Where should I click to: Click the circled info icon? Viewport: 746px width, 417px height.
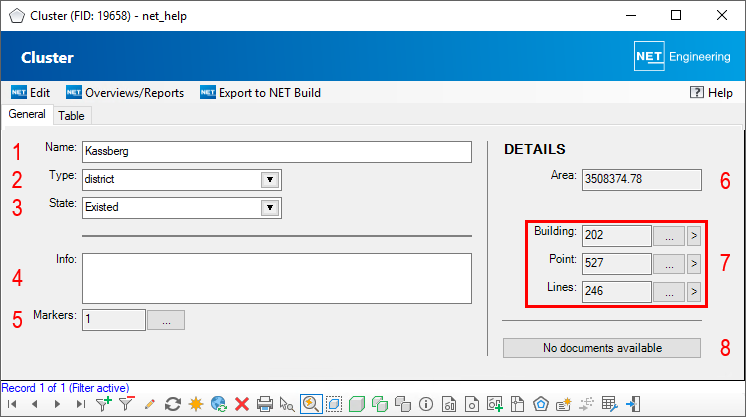click(x=426, y=405)
